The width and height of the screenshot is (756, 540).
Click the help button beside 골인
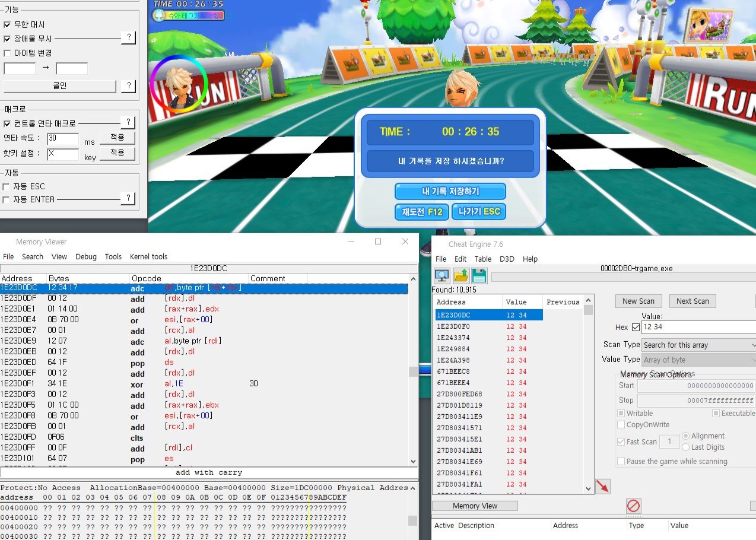point(128,86)
